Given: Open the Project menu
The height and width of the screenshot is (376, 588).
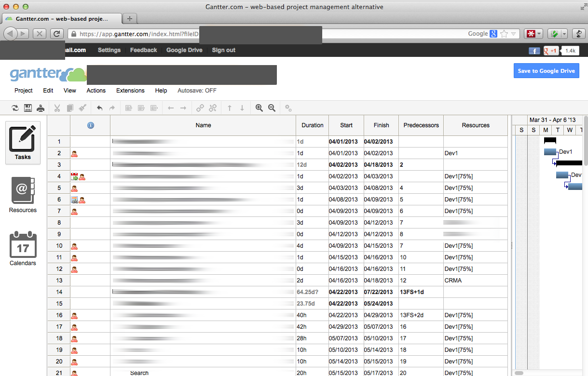Looking at the screenshot, I should point(24,91).
